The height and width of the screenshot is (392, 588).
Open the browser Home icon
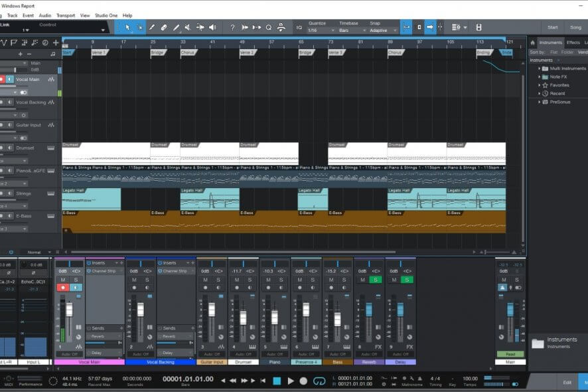coord(532,43)
